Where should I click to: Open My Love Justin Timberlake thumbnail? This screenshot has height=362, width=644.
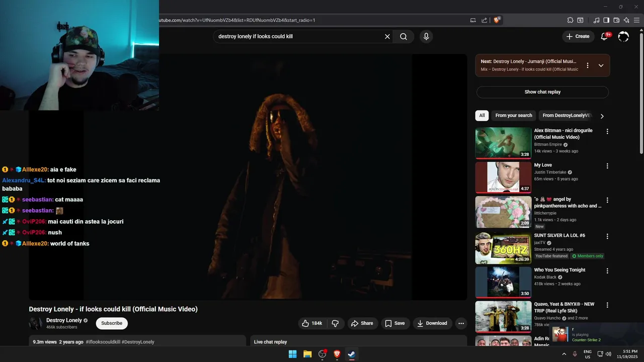(x=503, y=177)
